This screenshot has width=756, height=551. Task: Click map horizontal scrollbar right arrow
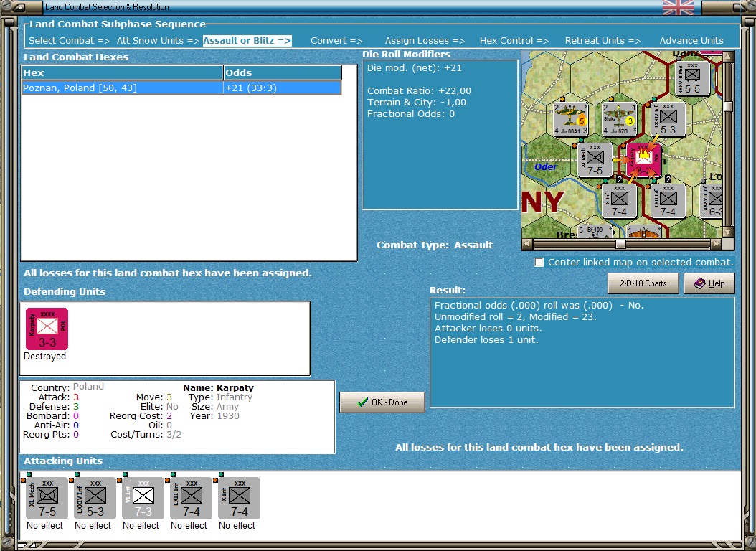[717, 244]
